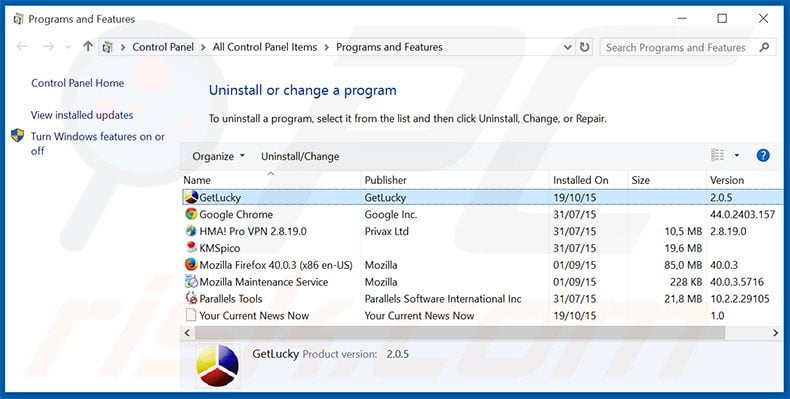
Task: Select the KMSpico entry
Action: (x=220, y=248)
